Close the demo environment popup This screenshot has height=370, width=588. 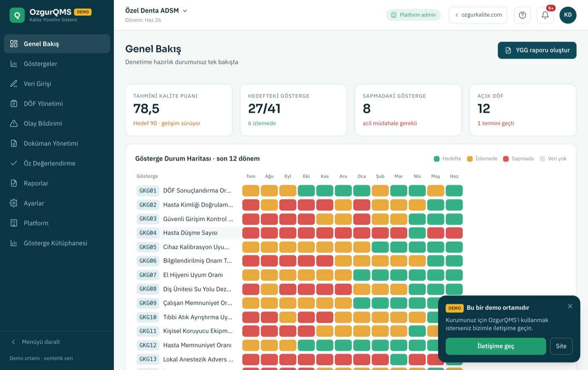[x=570, y=306]
